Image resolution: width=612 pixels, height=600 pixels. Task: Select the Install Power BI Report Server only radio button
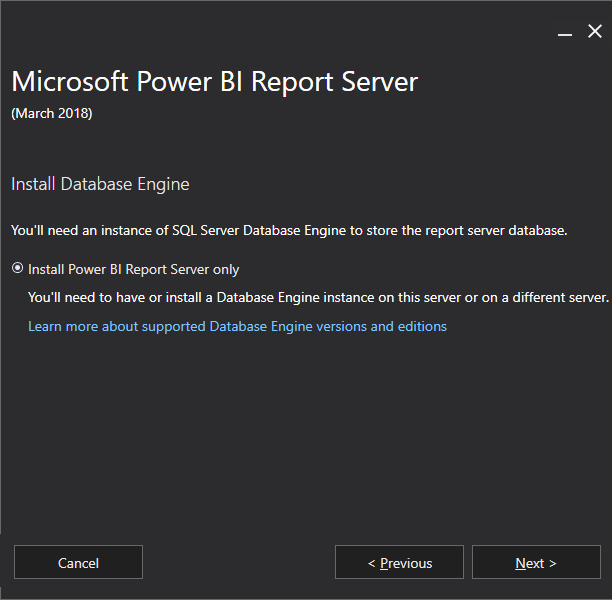point(17,268)
